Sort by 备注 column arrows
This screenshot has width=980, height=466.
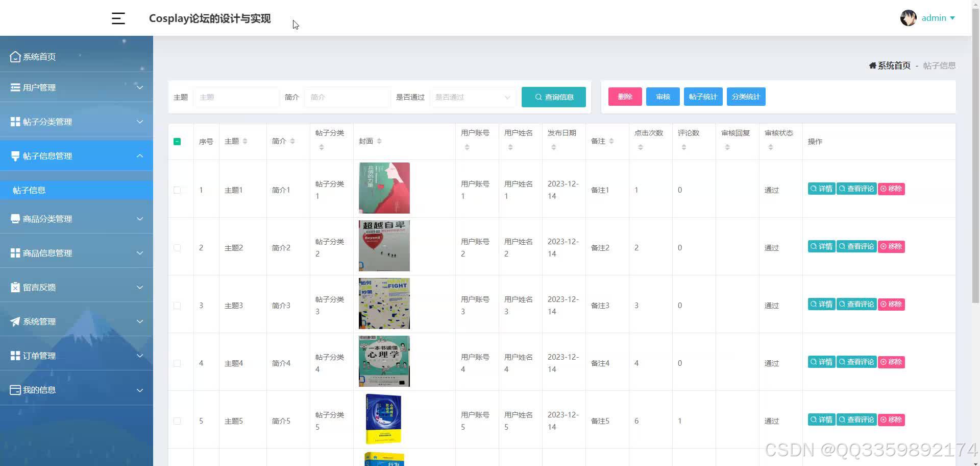pos(611,142)
